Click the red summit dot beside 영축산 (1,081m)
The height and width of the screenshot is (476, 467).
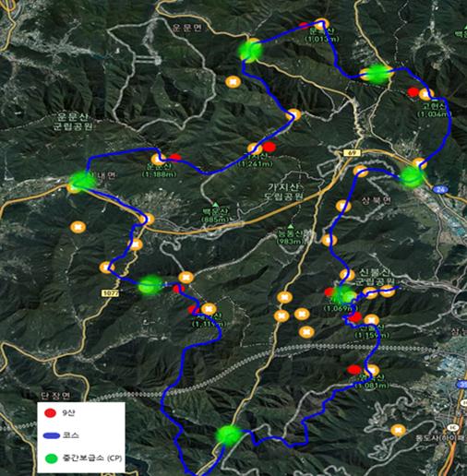(x=353, y=369)
